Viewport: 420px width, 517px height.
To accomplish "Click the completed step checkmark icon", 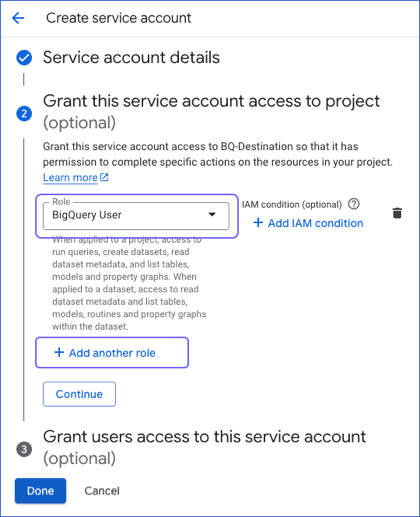I will coord(24,58).
